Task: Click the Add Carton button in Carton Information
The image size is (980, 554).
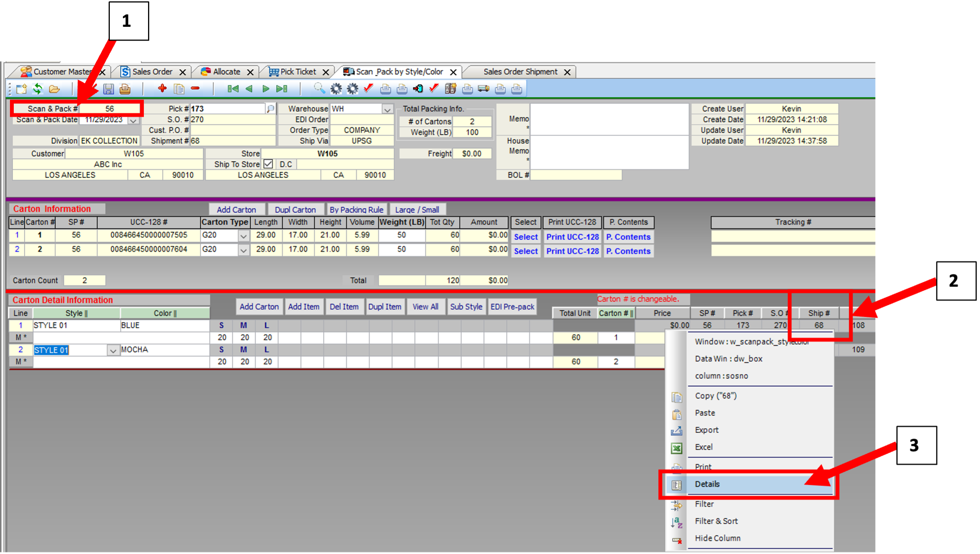Action: pos(236,210)
